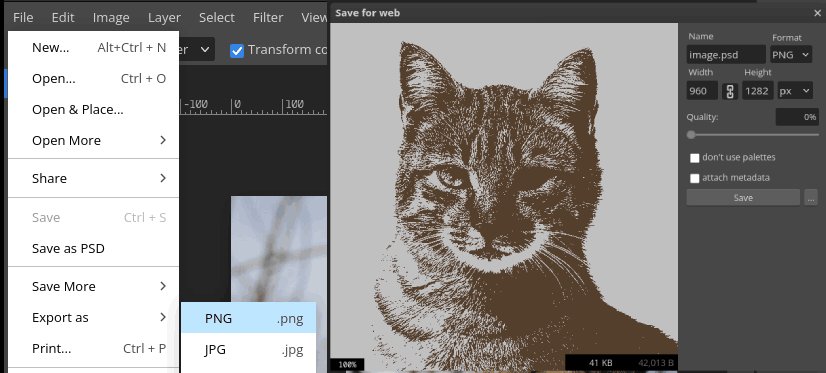
Task: Click the 100% zoom indicator in preview
Action: click(347, 364)
